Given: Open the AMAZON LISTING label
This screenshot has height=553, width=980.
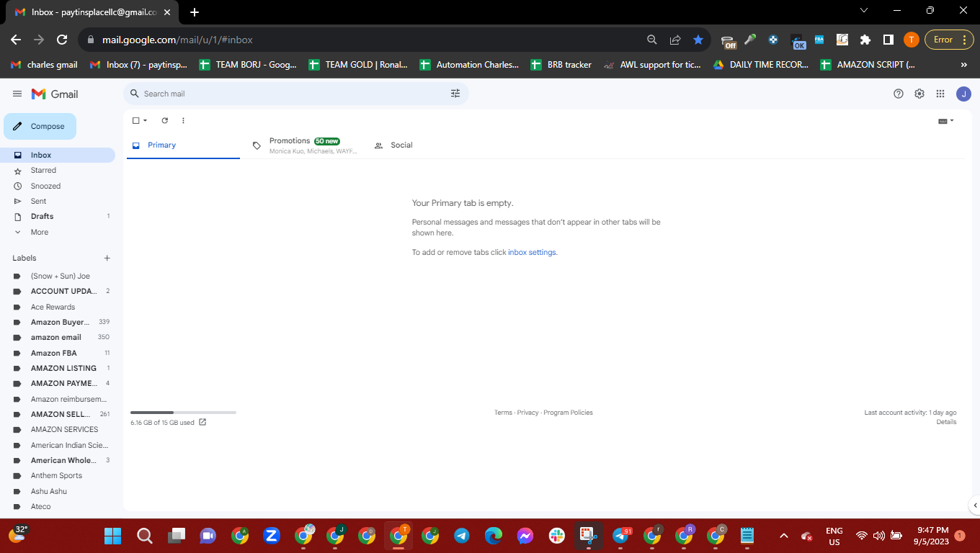Looking at the screenshot, I should pos(58,368).
